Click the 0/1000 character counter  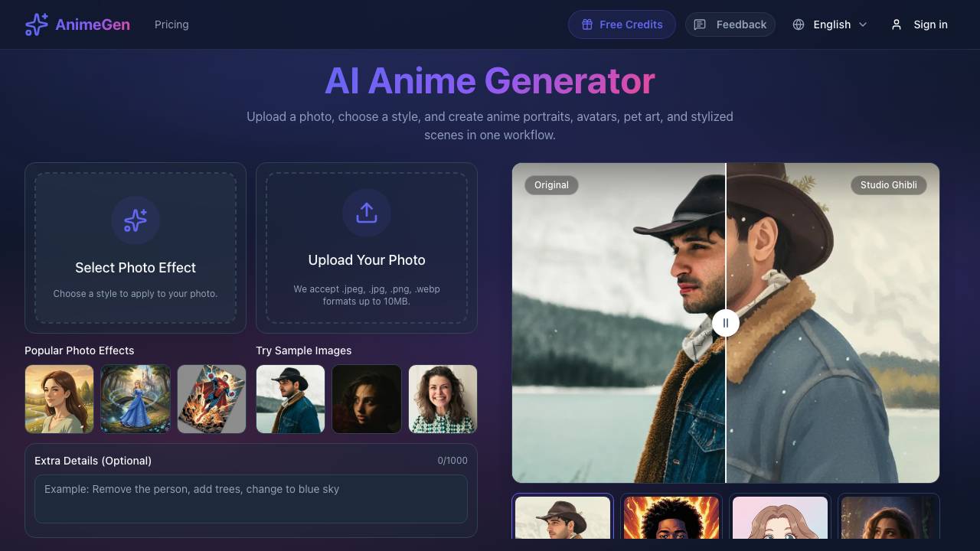tap(452, 461)
